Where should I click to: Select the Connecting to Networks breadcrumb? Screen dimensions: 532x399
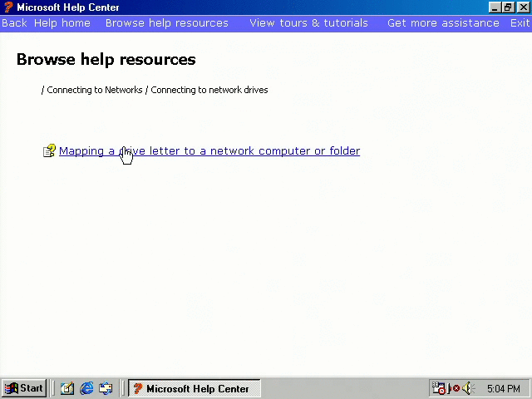(95, 90)
